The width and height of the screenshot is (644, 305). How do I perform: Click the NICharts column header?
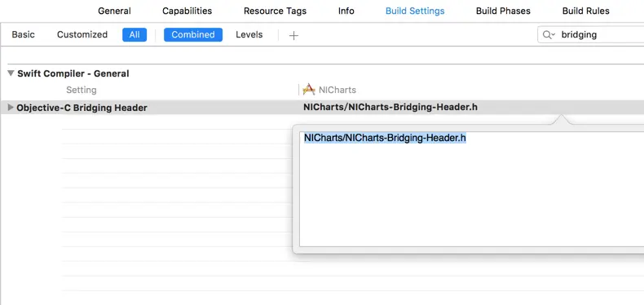tap(337, 90)
